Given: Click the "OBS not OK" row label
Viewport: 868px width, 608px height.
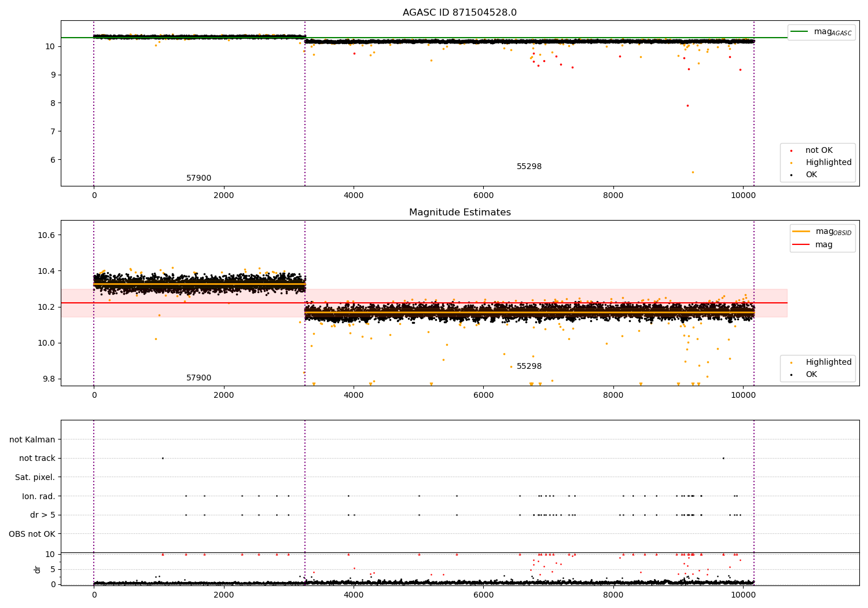Looking at the screenshot, I should pyautogui.click(x=32, y=534).
